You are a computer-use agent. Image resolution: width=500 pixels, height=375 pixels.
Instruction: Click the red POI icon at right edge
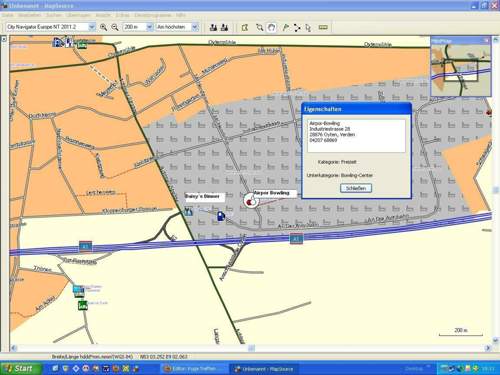coord(489,112)
